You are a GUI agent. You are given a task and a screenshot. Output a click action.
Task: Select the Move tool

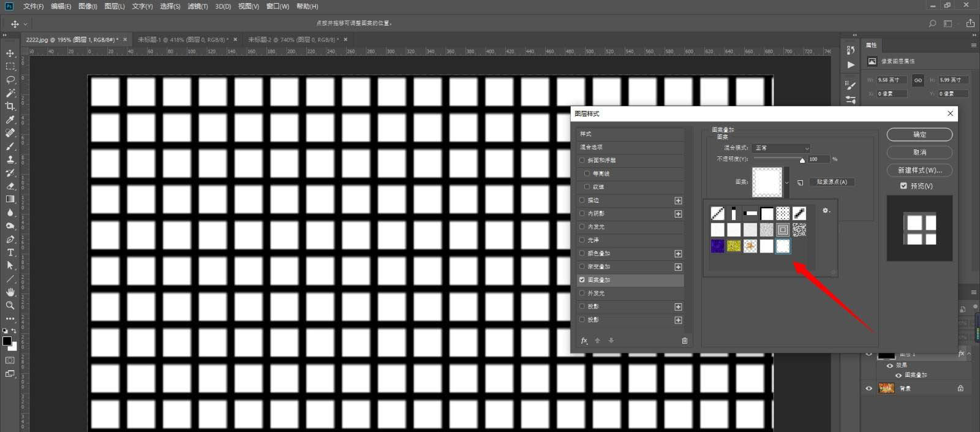pos(10,53)
